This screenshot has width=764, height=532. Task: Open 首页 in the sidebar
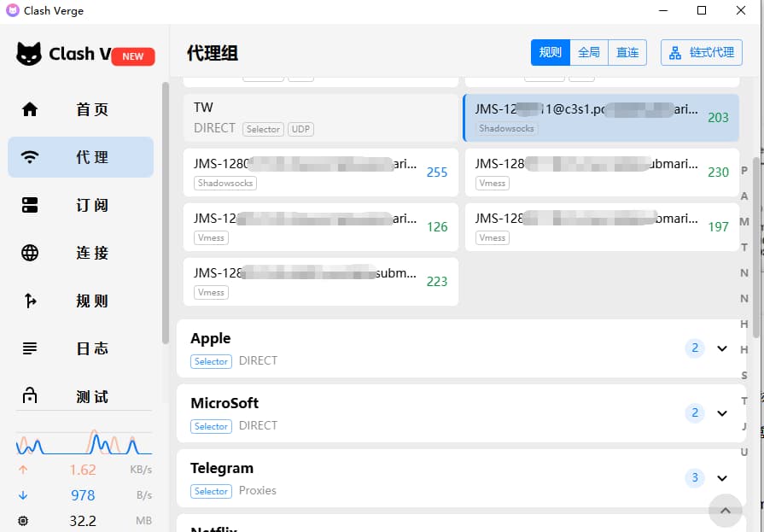(x=81, y=109)
